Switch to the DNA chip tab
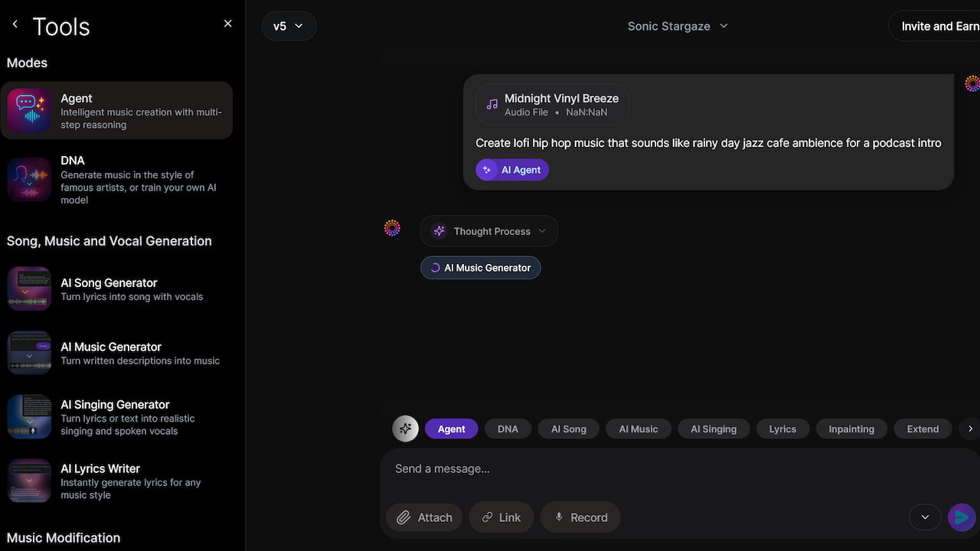This screenshot has height=551, width=980. pyautogui.click(x=508, y=429)
